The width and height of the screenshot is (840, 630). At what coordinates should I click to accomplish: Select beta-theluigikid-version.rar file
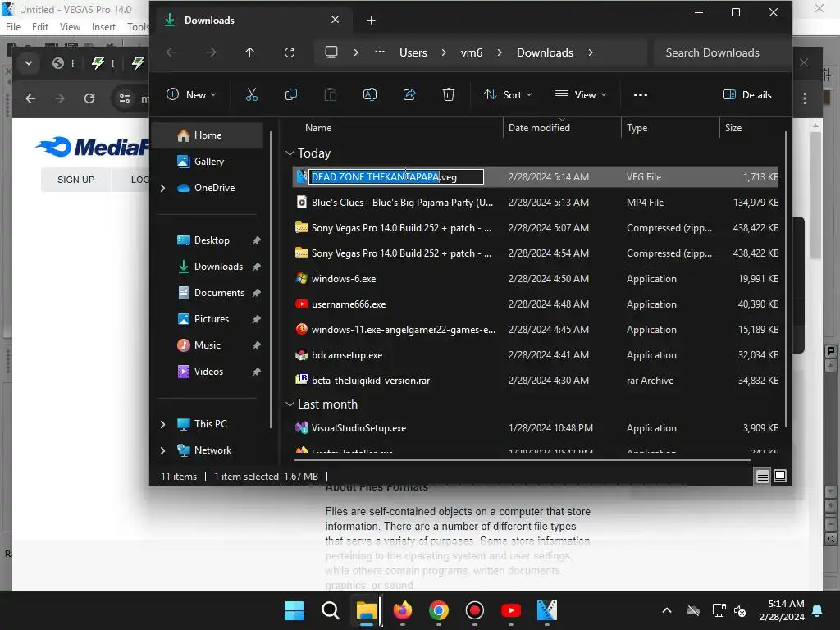tap(536, 381)
